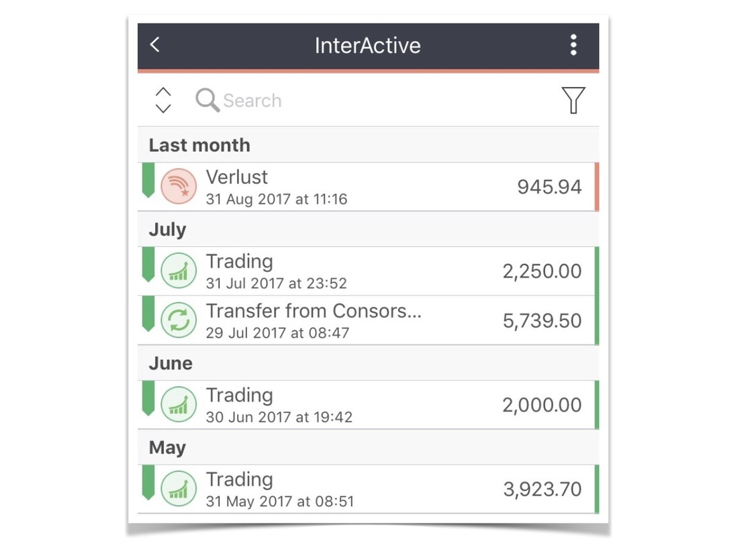The height and width of the screenshot is (560, 752).
Task: Click the magnifying glass search icon
Action: [x=207, y=100]
